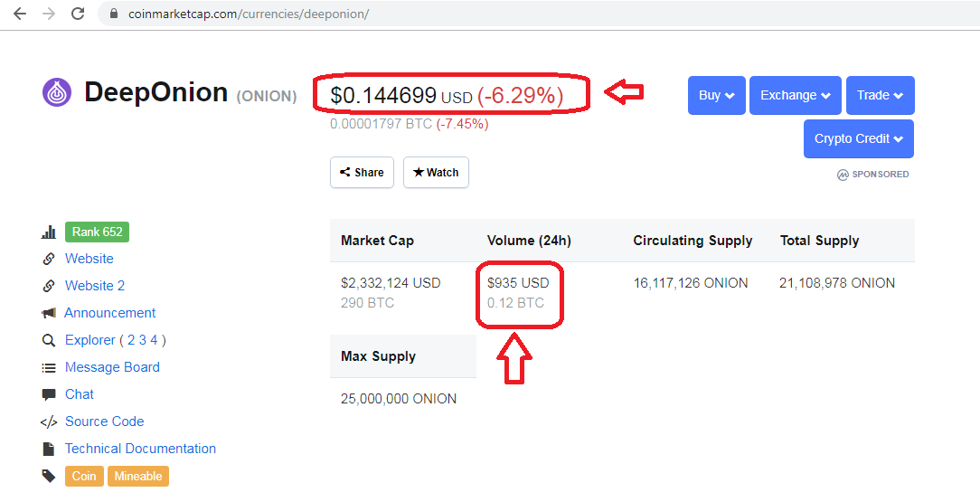Open the Technical Documentation link
The height and width of the screenshot is (502, 980).
(x=141, y=449)
